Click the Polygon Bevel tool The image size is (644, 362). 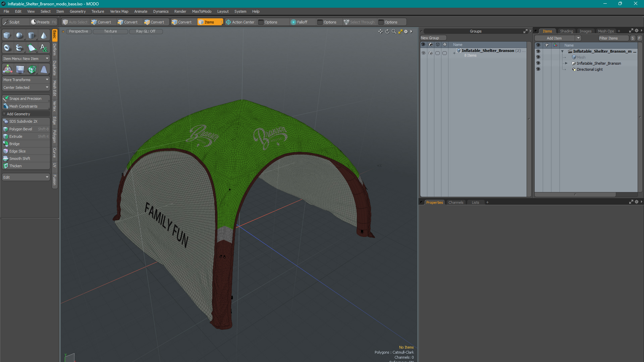click(x=26, y=129)
